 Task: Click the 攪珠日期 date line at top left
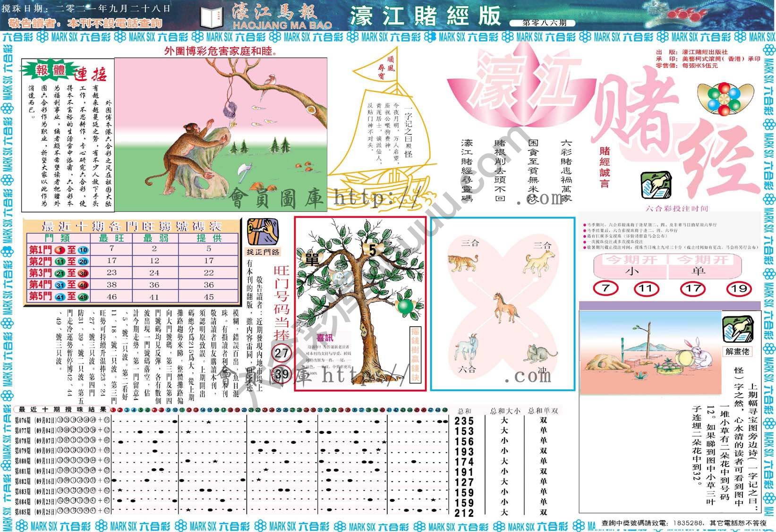pyautogui.click(x=85, y=8)
